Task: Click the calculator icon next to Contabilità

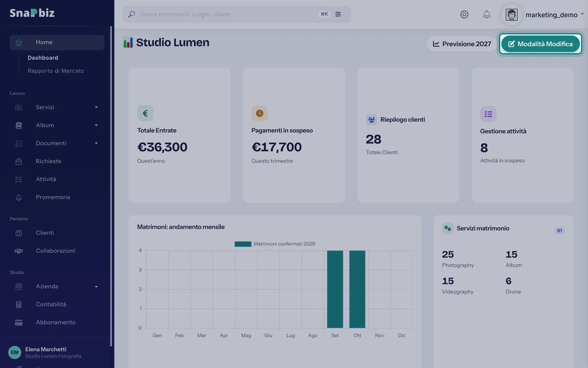Action: point(19,305)
